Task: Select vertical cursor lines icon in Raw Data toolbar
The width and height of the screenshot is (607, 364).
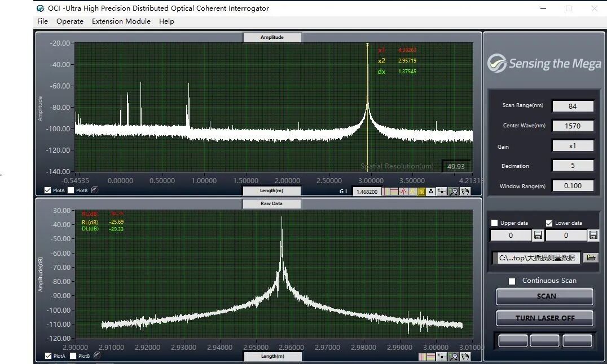Action: [423, 357]
